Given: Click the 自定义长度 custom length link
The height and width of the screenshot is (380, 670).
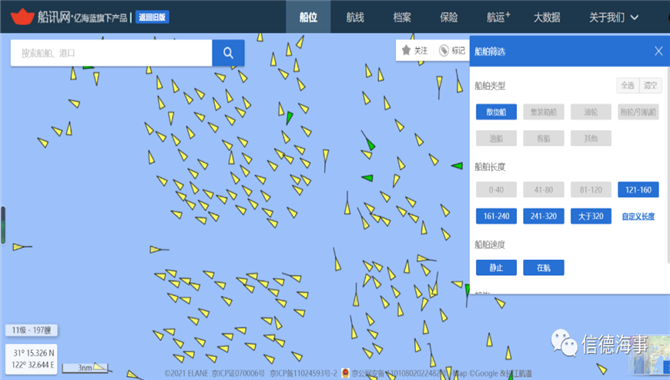Looking at the screenshot, I should [x=638, y=216].
